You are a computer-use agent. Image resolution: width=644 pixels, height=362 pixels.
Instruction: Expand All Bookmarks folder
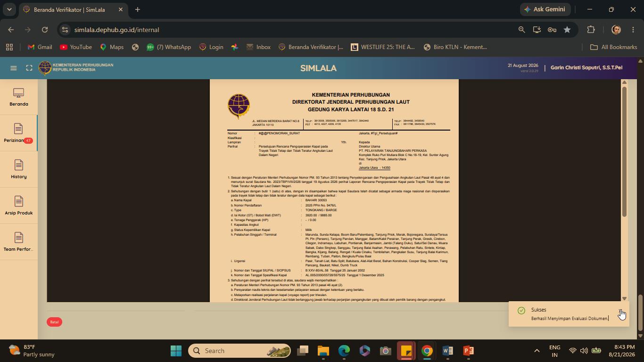(614, 47)
